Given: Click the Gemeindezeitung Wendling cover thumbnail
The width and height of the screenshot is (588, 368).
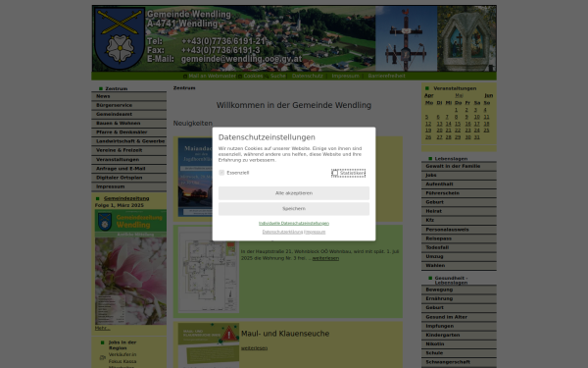Looking at the screenshot, I should click(x=130, y=267).
